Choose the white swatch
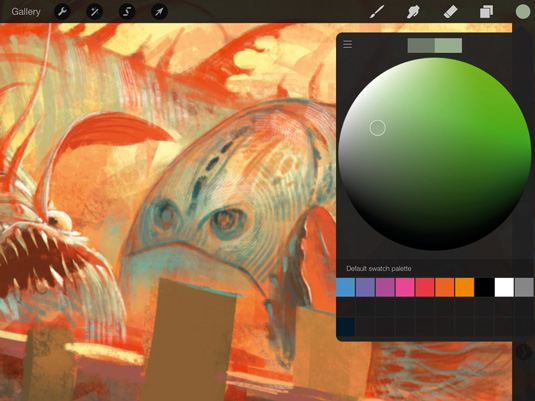Screen dimensions: 535x401 click(504, 287)
